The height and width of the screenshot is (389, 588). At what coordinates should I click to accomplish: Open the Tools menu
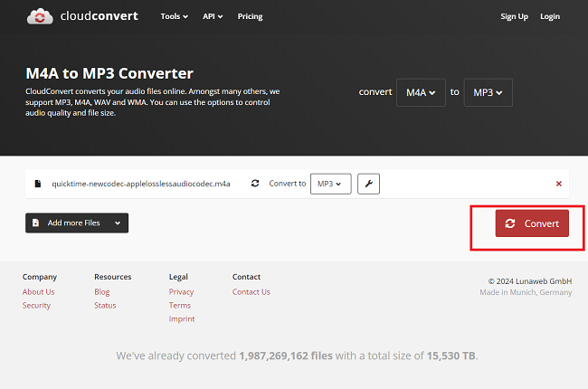[x=174, y=16]
